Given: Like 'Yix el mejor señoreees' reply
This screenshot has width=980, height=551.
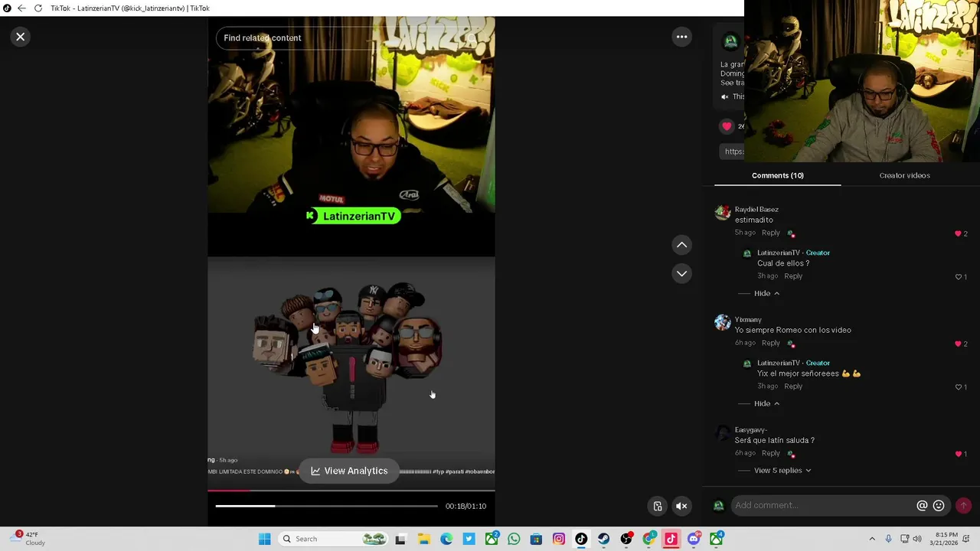Looking at the screenshot, I should click(x=958, y=387).
